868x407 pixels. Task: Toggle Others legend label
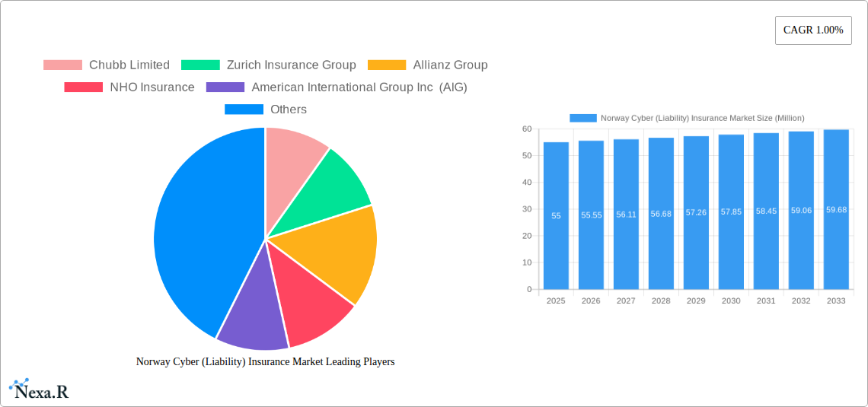[289, 110]
